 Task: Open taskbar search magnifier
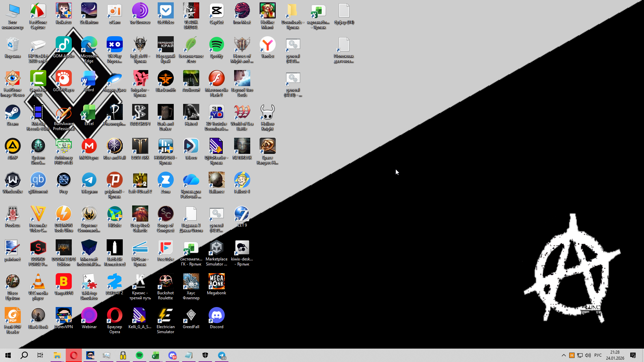pos(24,355)
